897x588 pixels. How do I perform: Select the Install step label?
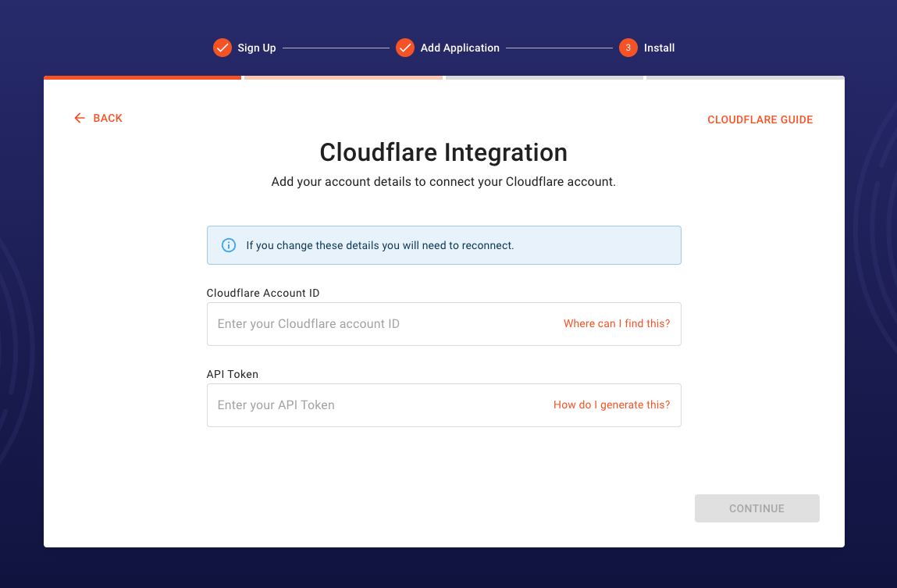tap(659, 48)
